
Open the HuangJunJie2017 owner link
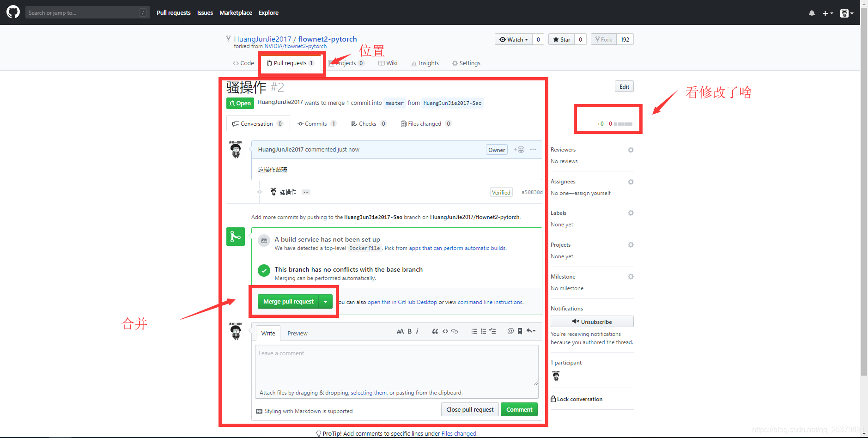(x=262, y=39)
